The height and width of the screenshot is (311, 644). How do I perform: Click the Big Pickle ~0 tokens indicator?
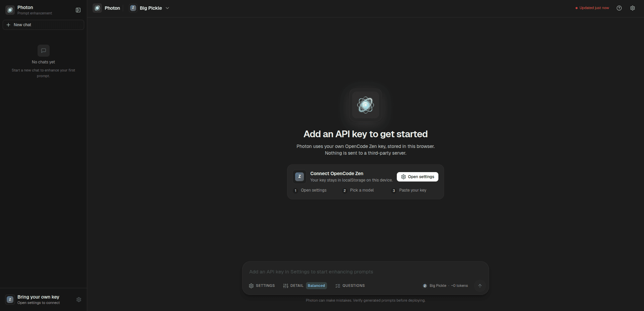[x=445, y=286]
